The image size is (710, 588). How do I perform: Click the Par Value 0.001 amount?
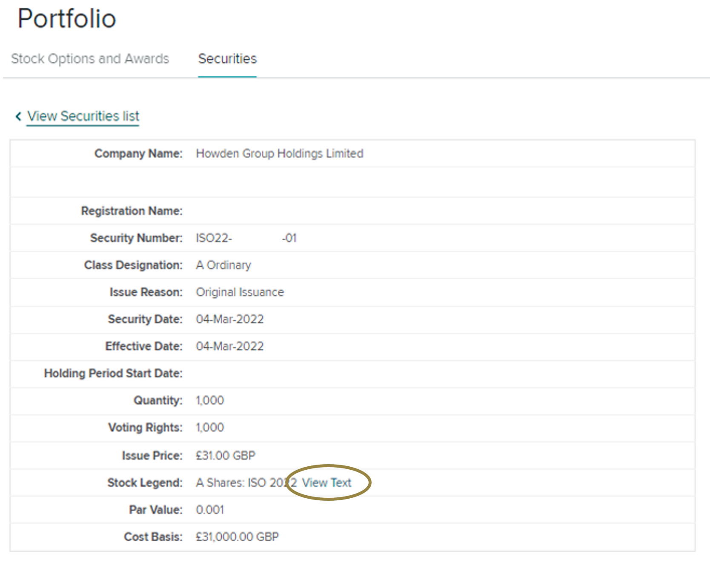209,510
